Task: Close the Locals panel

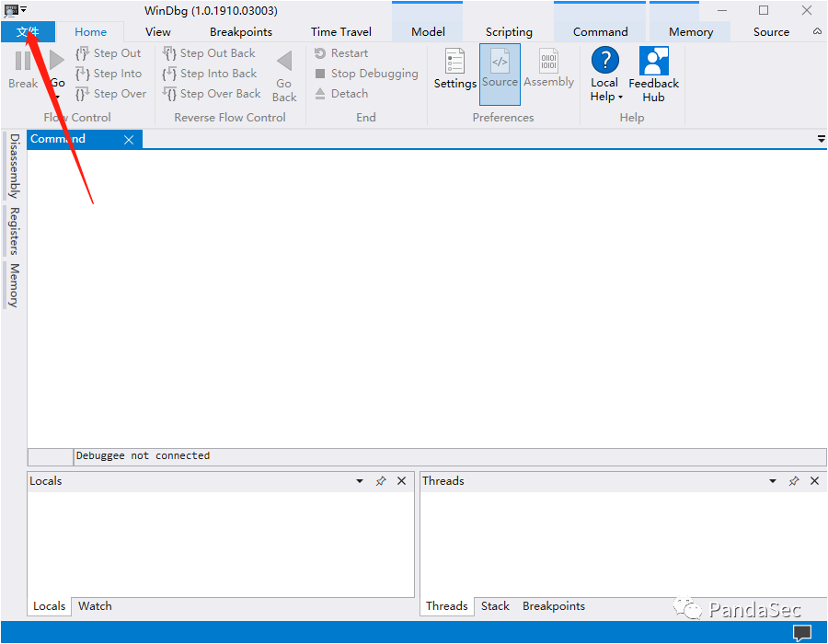Action: 401,481
